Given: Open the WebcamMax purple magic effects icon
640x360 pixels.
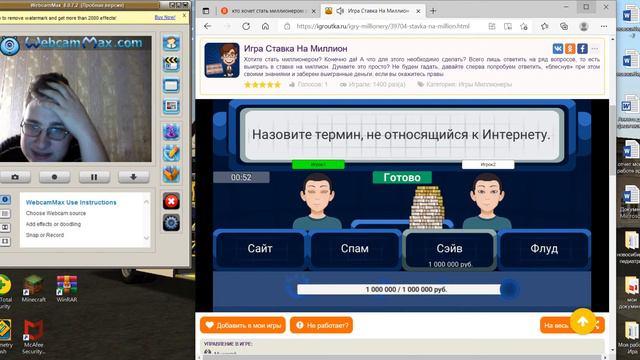Looking at the screenshot, I should (171, 132).
